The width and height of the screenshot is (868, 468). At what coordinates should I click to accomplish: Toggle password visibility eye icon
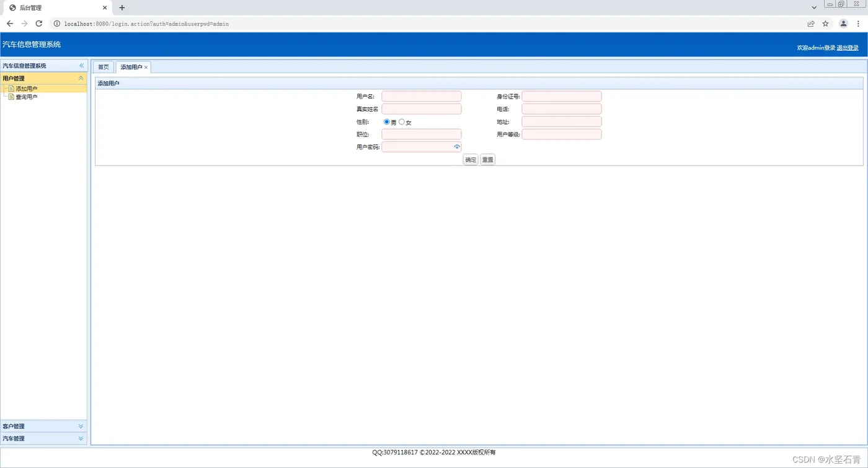tap(457, 147)
